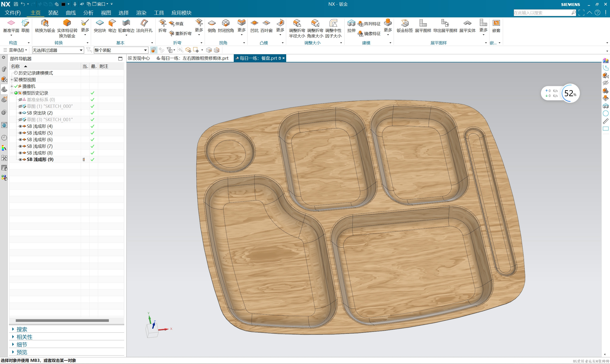Click the navigator horizontal scrollbar
Screen dimensions: 610x364
(x=62, y=321)
